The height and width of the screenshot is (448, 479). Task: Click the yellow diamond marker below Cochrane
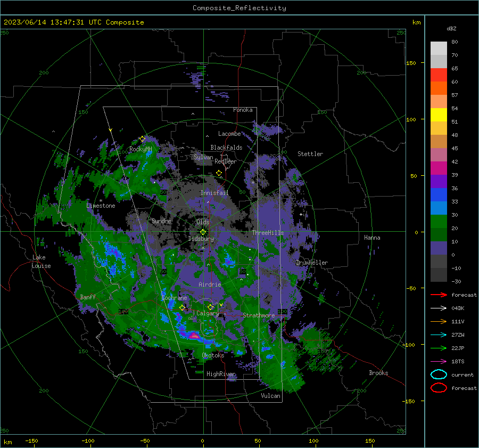(x=183, y=307)
